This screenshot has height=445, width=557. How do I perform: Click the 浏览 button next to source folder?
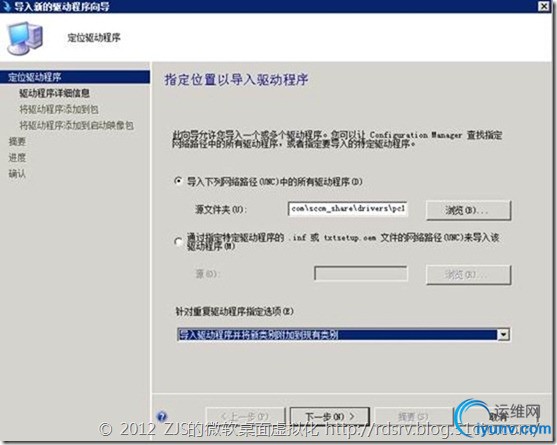[468, 210]
